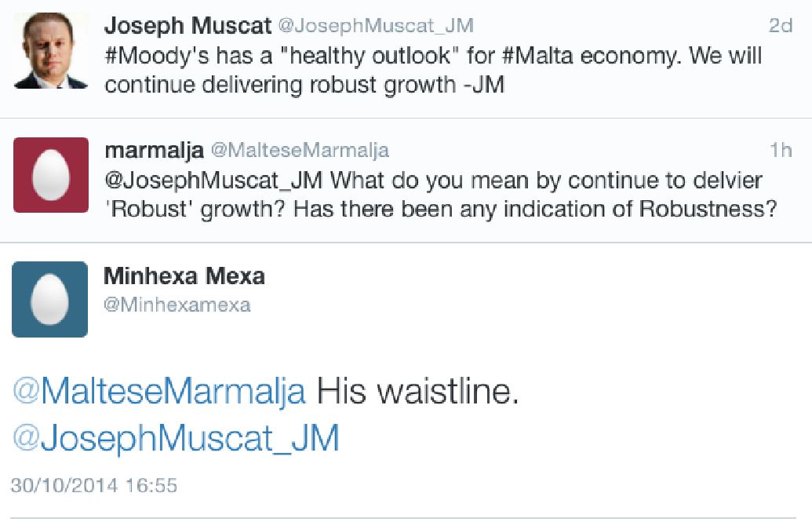Click the large blue @JosephMuscat_JM mention
Screen dimensions: 812x522
[x=177, y=437]
